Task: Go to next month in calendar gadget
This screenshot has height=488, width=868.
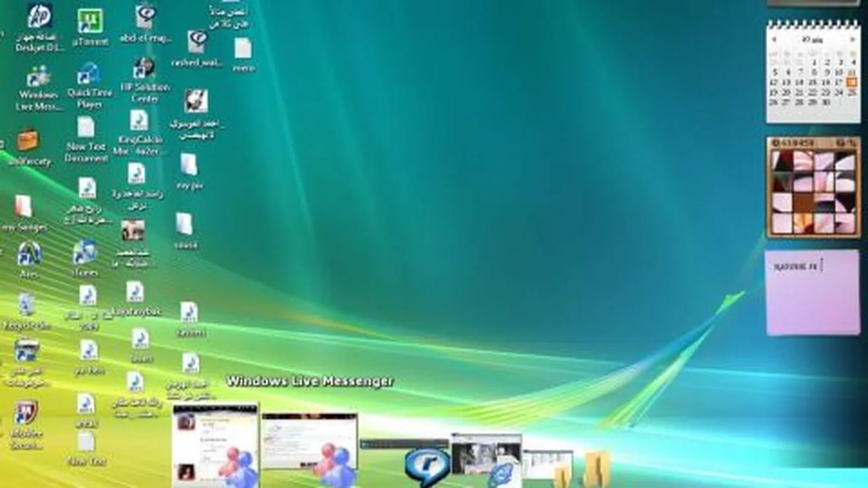Action: (x=852, y=40)
